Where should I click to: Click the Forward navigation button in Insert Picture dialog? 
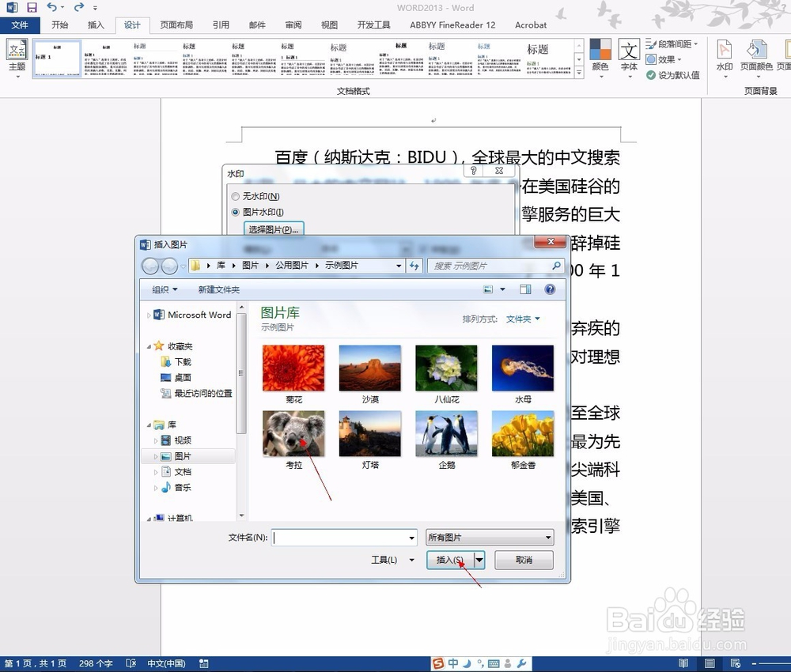[x=169, y=266]
